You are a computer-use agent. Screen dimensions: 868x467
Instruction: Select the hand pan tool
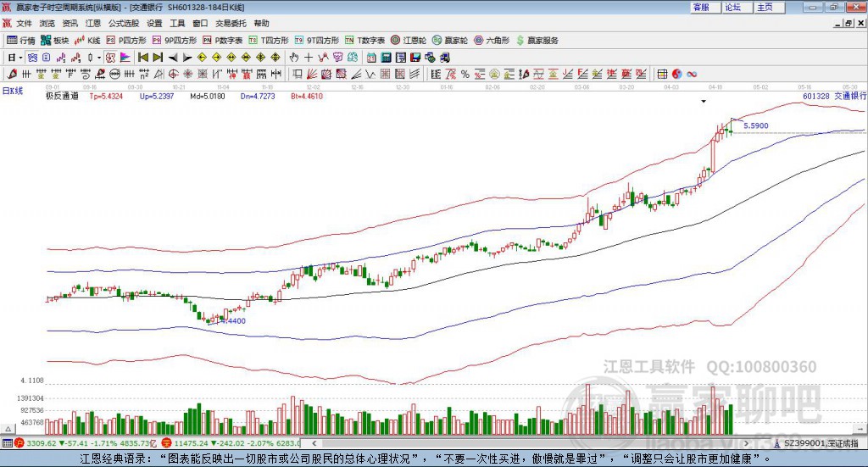tap(293, 58)
